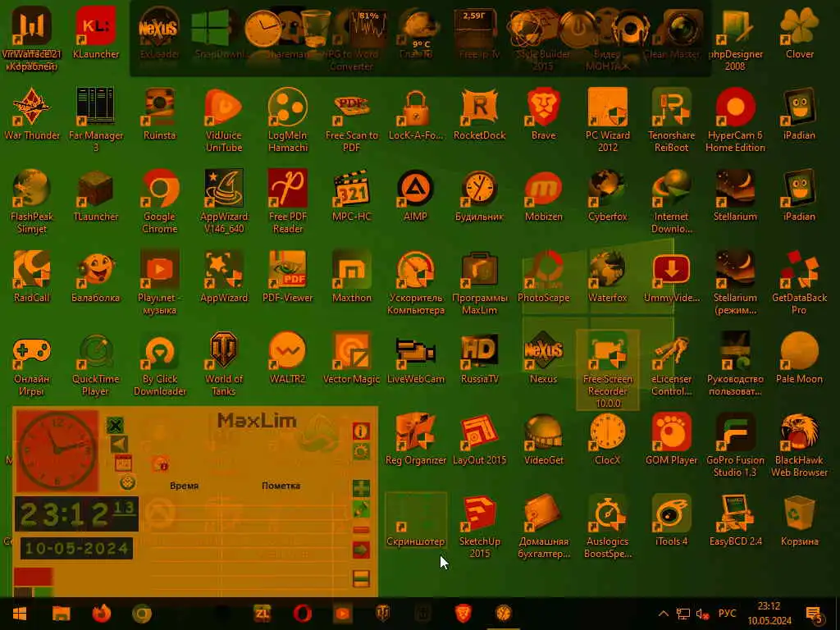Open MaxLim settings gear button
The height and width of the screenshot is (630, 840).
pyautogui.click(x=361, y=452)
